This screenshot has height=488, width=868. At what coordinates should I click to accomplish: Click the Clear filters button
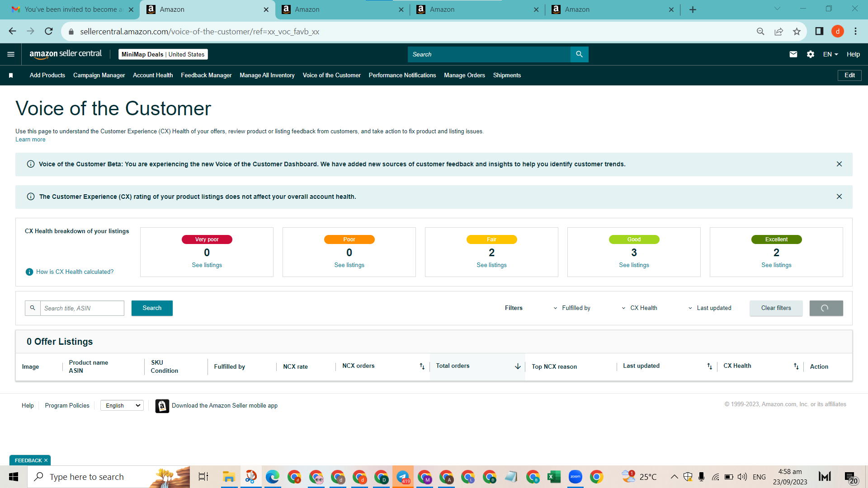pos(776,308)
